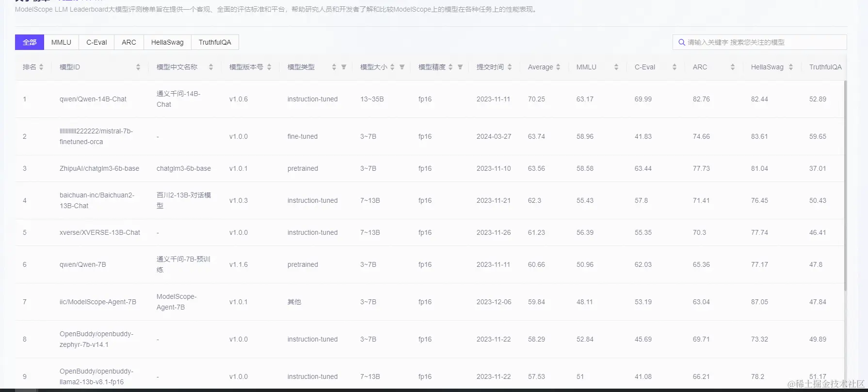The width and height of the screenshot is (868, 392).
Task: Click the search magnifier icon
Action: pos(682,42)
